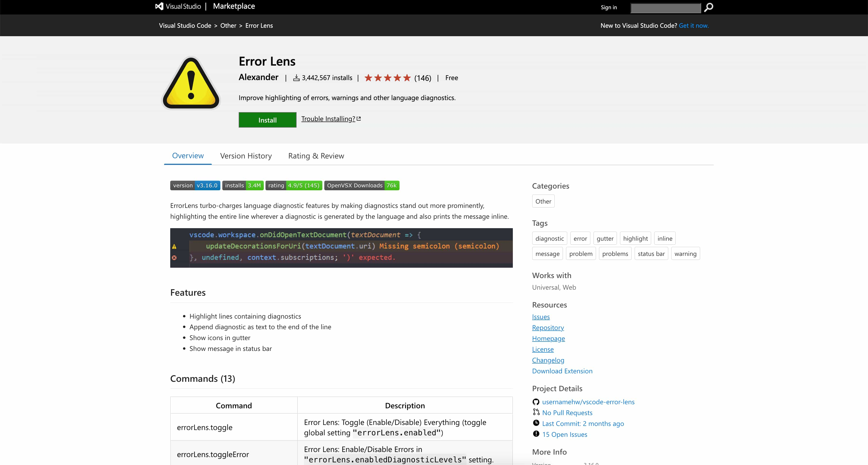Click errorLens.toggle command cell
The height and width of the screenshot is (465, 868).
point(234,427)
